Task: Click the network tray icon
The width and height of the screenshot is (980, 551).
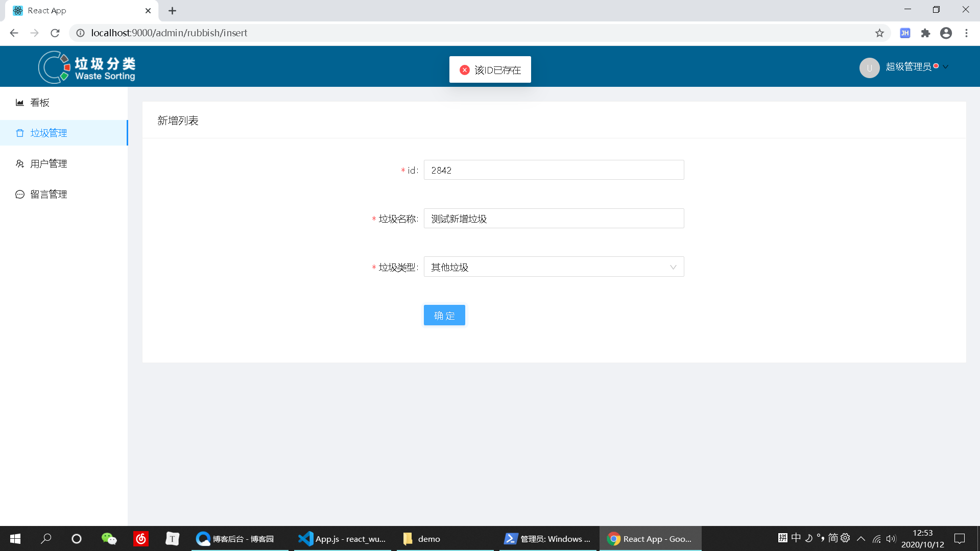Action: click(x=876, y=539)
